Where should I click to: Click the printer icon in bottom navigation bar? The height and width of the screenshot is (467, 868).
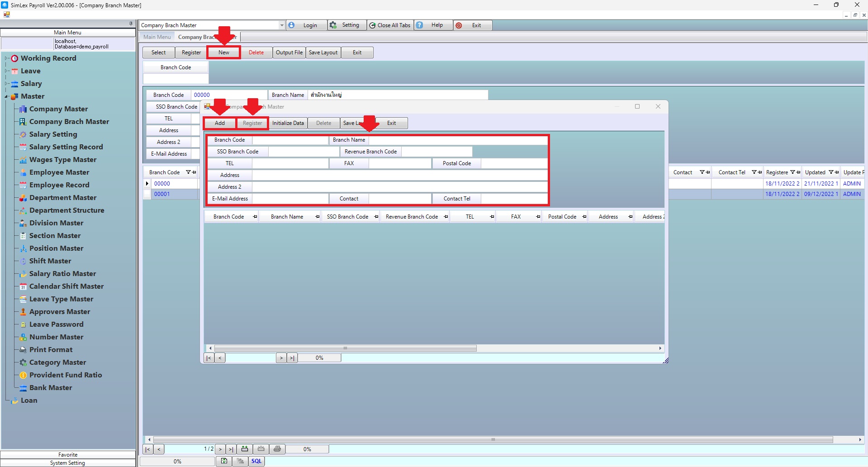point(277,449)
